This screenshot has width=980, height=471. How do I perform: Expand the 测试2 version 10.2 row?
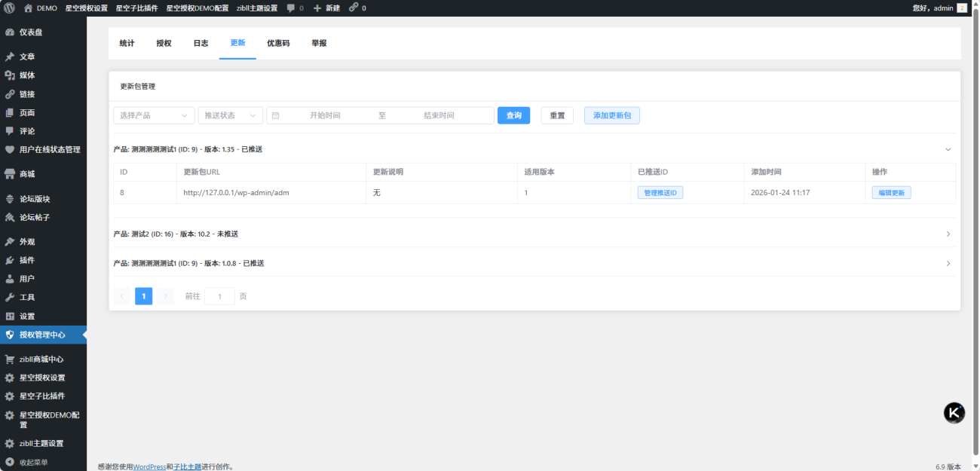(948, 234)
